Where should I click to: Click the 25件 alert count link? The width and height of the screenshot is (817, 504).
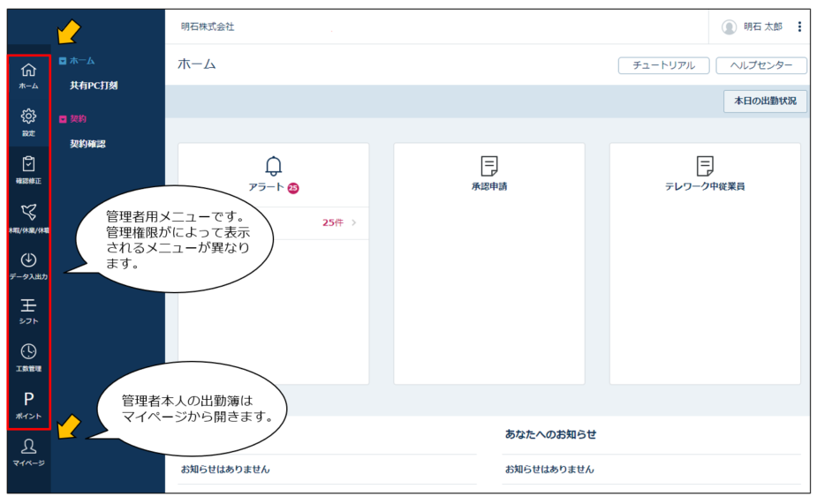(332, 222)
